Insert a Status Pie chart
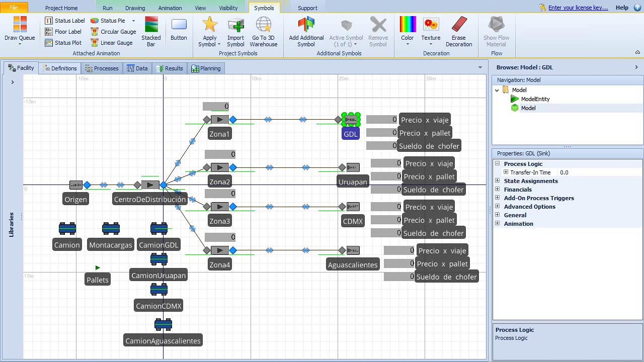This screenshot has height=362, width=644. point(108,21)
